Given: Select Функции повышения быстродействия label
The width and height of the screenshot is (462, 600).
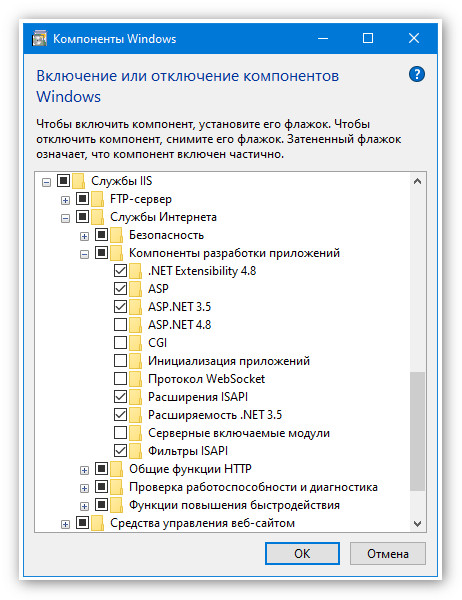Looking at the screenshot, I should point(234,505).
